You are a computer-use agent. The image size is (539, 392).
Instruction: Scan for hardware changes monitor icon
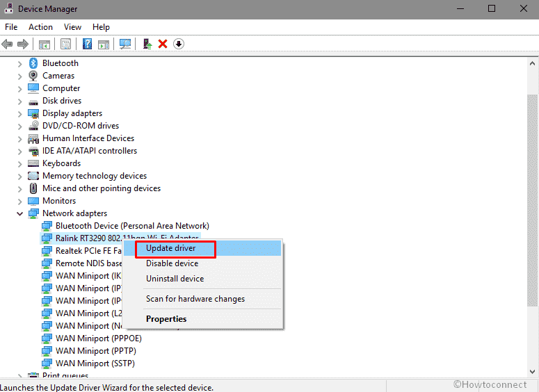coord(125,44)
